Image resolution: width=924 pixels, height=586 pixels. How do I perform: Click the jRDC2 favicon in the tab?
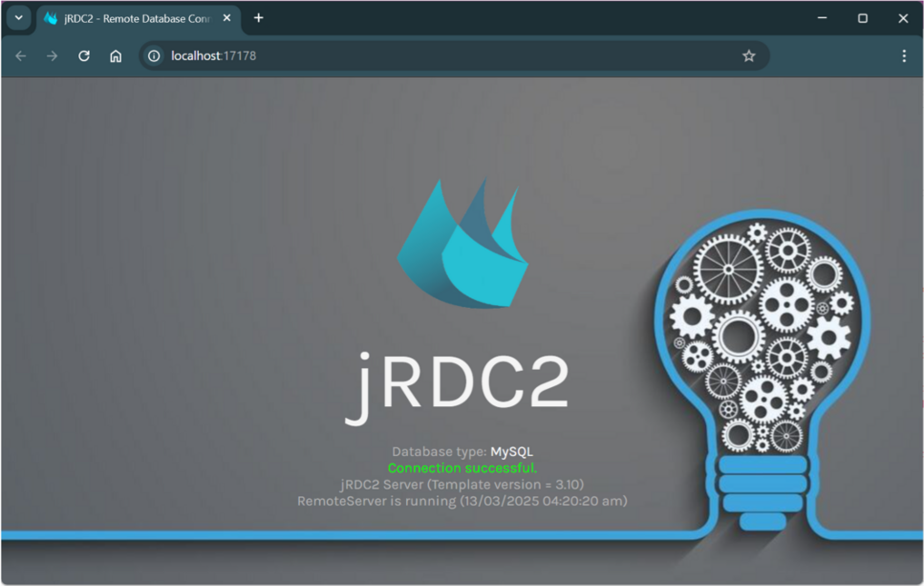51,18
